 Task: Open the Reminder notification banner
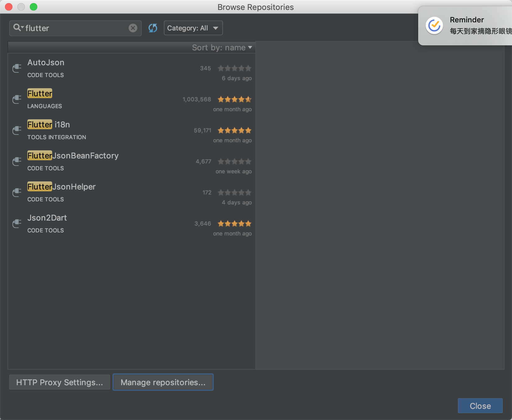[465, 25]
